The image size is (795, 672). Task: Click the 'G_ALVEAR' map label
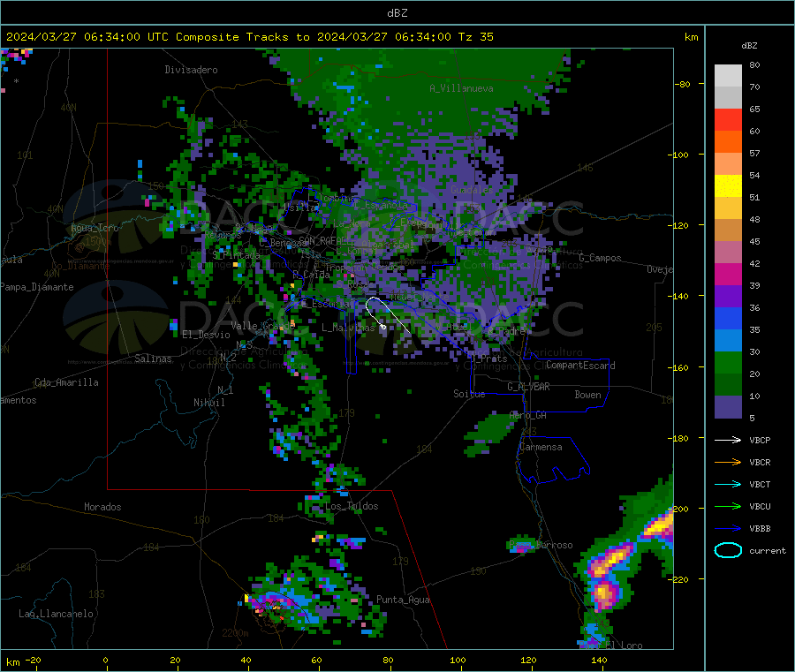(x=528, y=387)
